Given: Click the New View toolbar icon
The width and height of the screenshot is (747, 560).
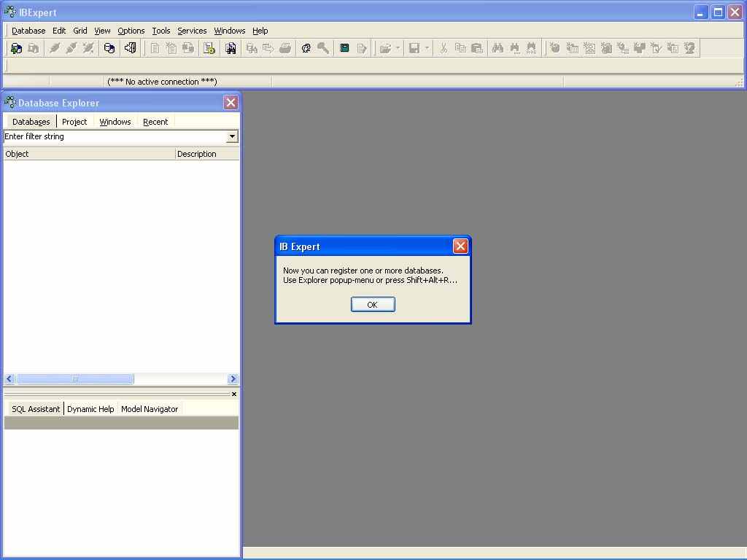Looking at the screenshot, I should click(x=589, y=48).
